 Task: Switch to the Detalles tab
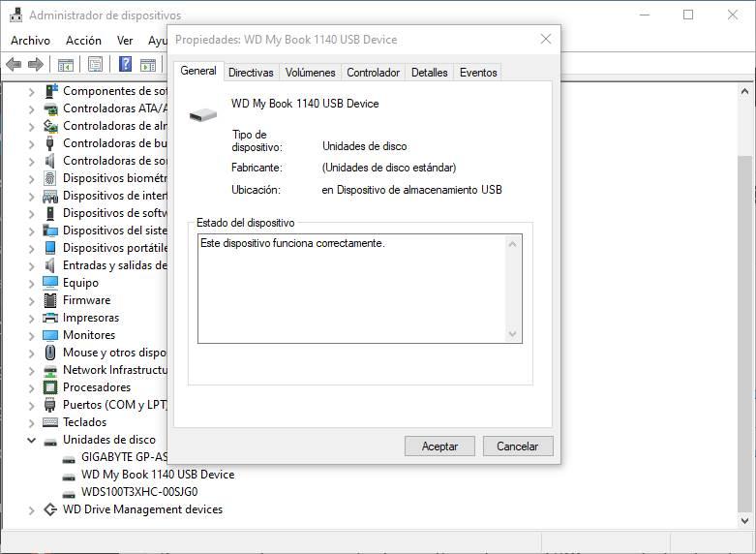click(x=429, y=73)
